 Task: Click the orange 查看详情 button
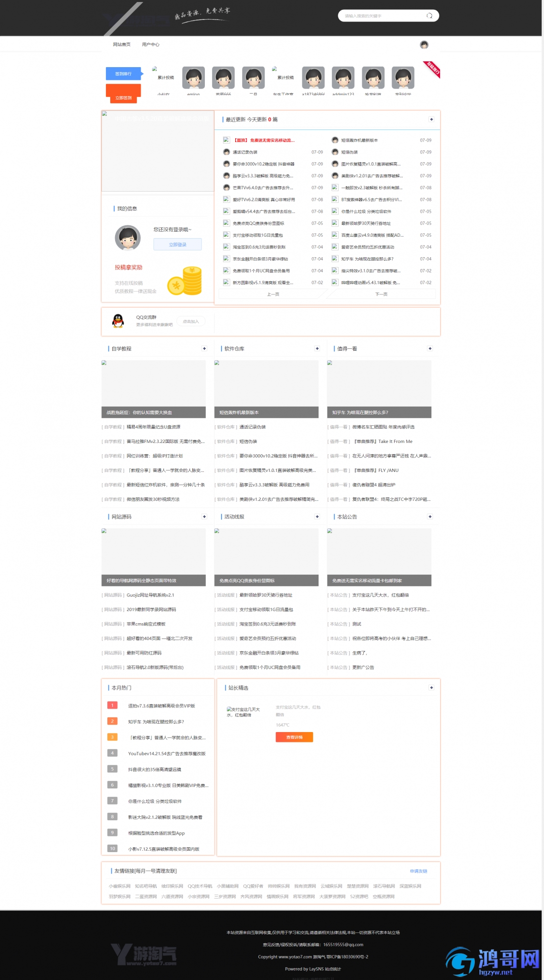pos(294,737)
